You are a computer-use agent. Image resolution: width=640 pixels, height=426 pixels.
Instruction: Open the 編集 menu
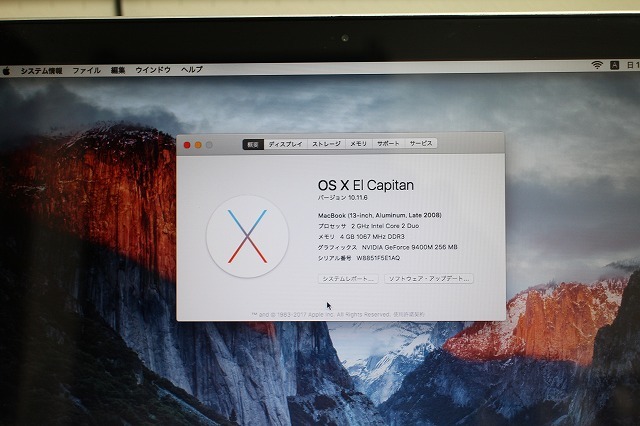click(x=118, y=70)
